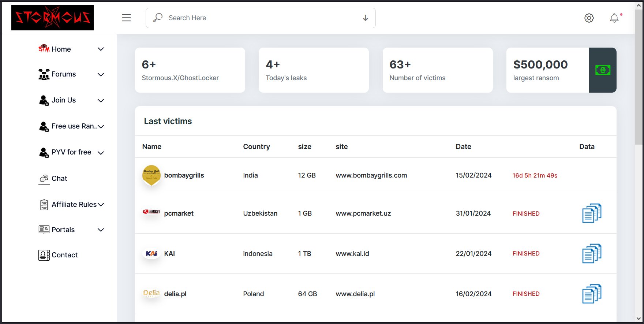Open the notifications bell icon
Image resolution: width=644 pixels, height=324 pixels.
click(614, 18)
